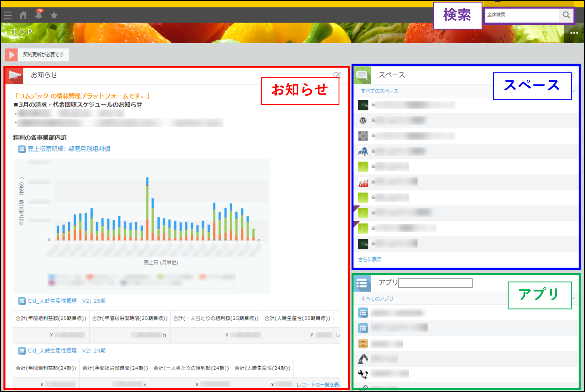Screen dimensions: 585x392
Task: Open the space with the blue elephant icon
Action: [363, 151]
